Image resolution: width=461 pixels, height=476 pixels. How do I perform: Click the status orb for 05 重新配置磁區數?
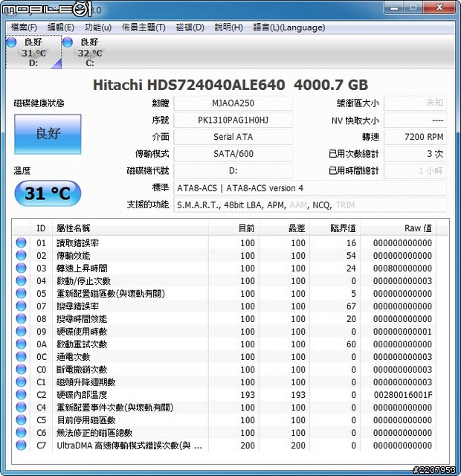click(x=21, y=294)
